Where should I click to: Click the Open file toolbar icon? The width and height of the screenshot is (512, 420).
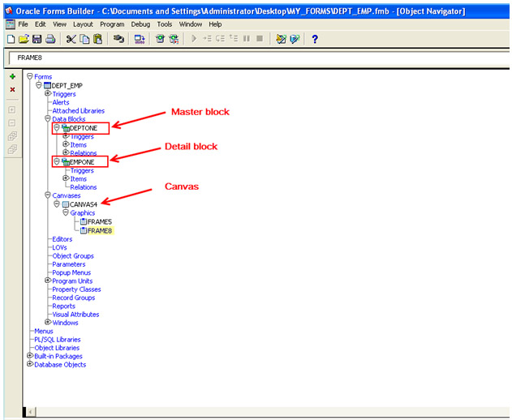[x=24, y=39]
